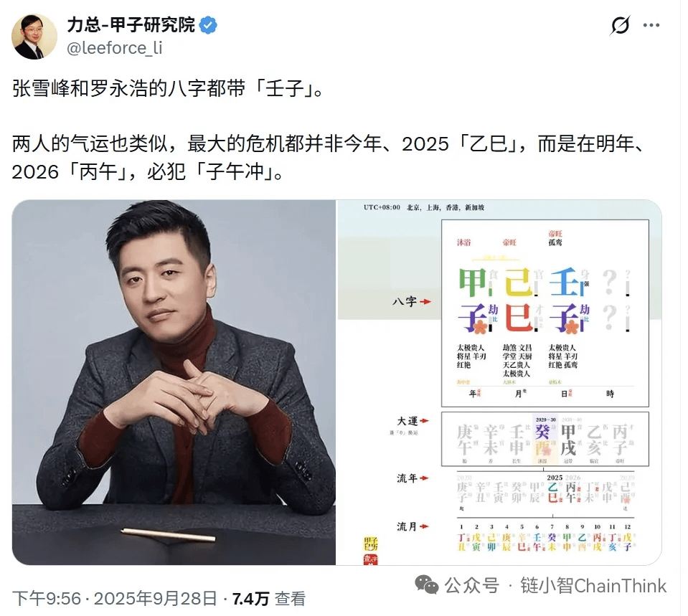Open the 力总-甲子研究院 display name link
The image size is (688, 616).
pos(131,24)
